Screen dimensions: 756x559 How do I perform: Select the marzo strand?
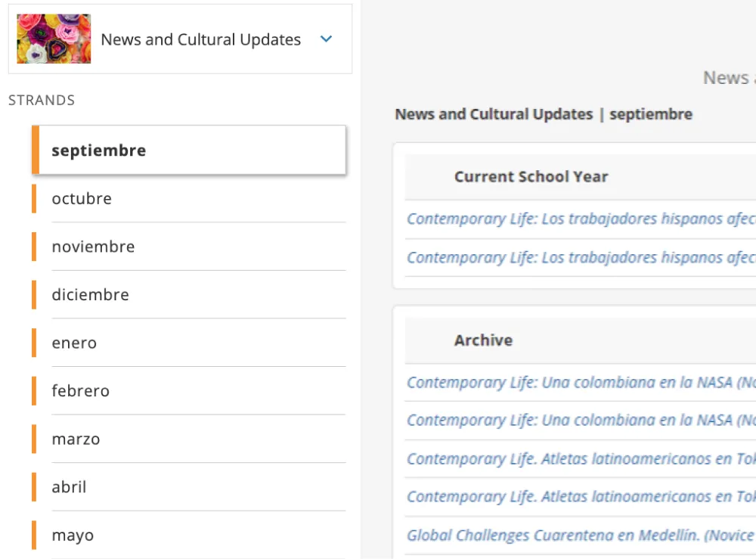point(75,439)
